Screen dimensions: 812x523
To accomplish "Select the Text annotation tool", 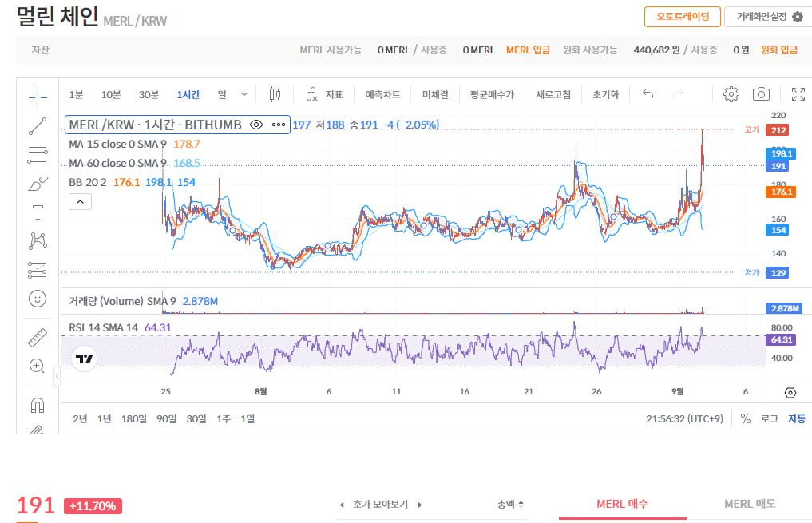I will coord(38,212).
